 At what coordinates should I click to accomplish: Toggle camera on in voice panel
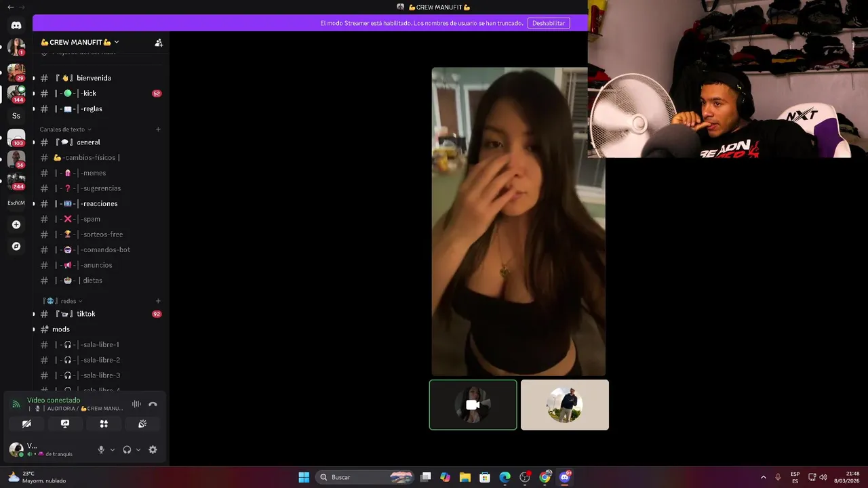[x=26, y=424]
